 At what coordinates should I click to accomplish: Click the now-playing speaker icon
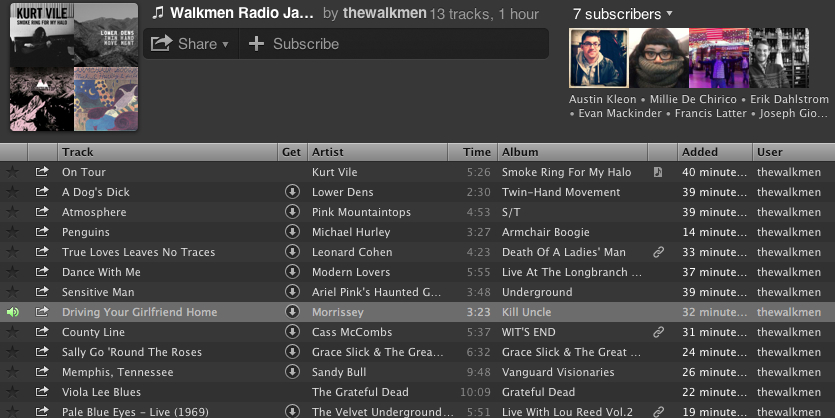(x=12, y=312)
